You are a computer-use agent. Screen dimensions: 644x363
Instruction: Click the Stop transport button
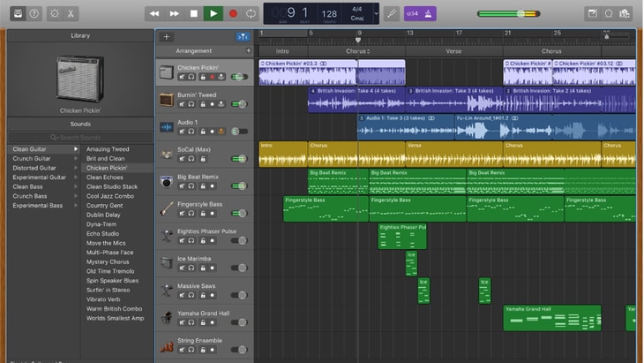click(194, 13)
